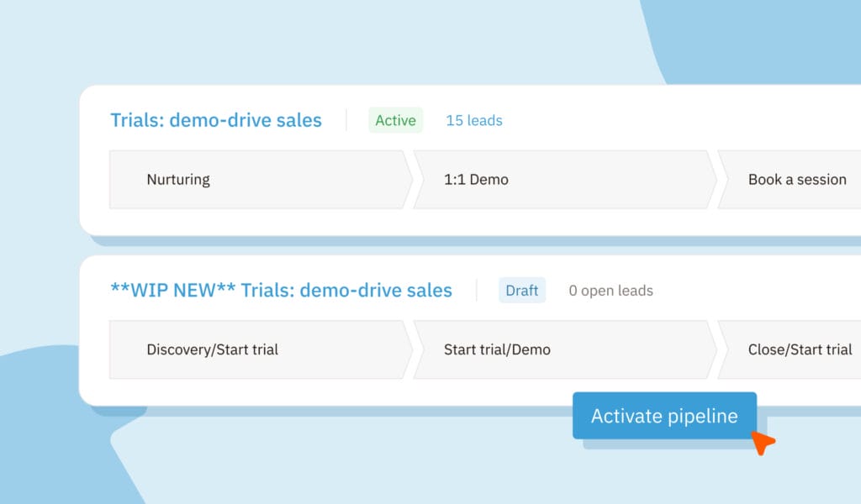Open the Trials: demo-drive sales pipeline title
Image resolution: width=861 pixels, height=504 pixels.
216,120
